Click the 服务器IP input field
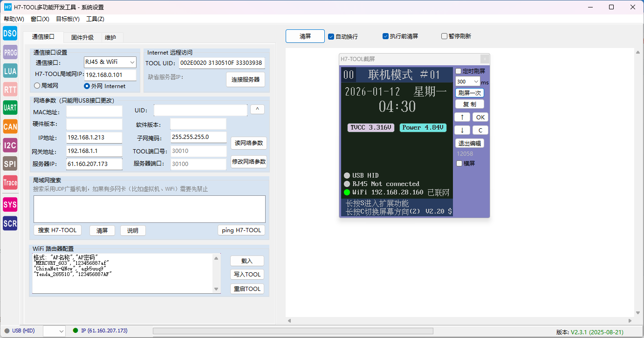Viewport: 644px width, 338px height. pyautogui.click(x=94, y=164)
